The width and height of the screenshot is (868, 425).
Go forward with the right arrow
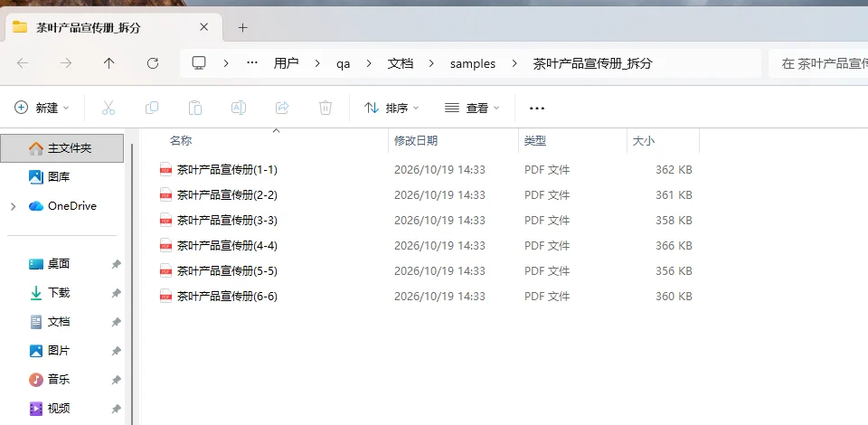pyautogui.click(x=66, y=63)
